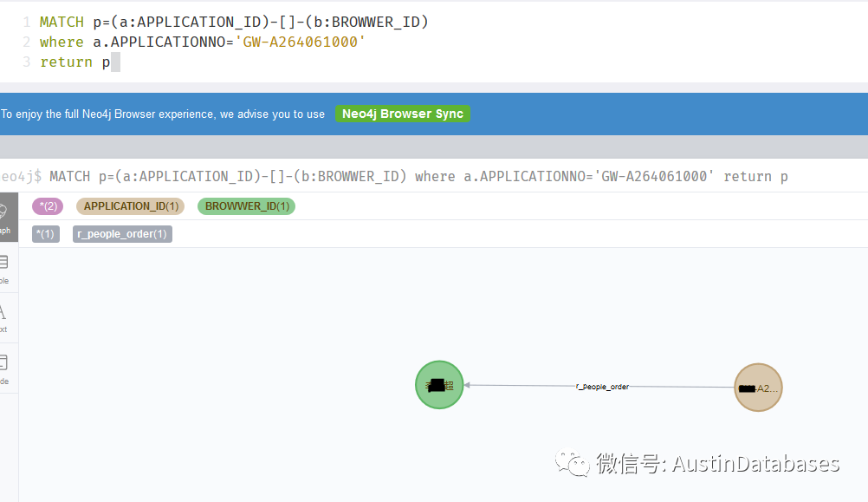Click the blue sync advice banner text
This screenshot has height=502, width=868.
click(x=163, y=114)
